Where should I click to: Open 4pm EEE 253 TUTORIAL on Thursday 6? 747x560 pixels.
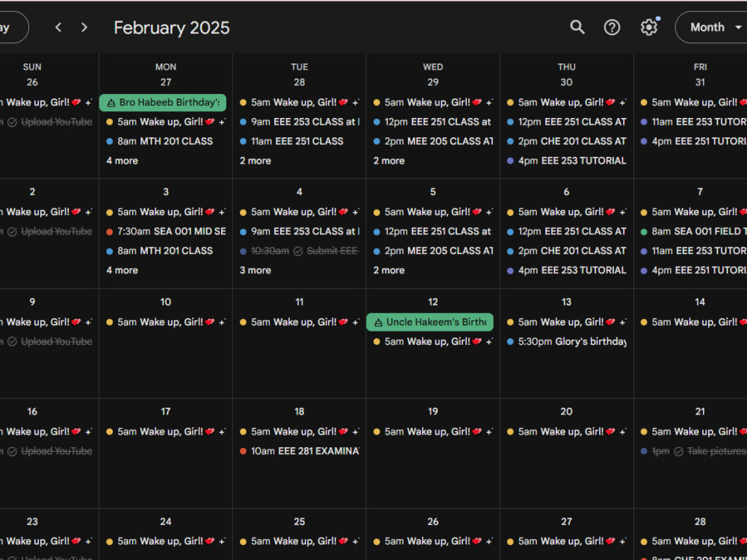point(565,270)
